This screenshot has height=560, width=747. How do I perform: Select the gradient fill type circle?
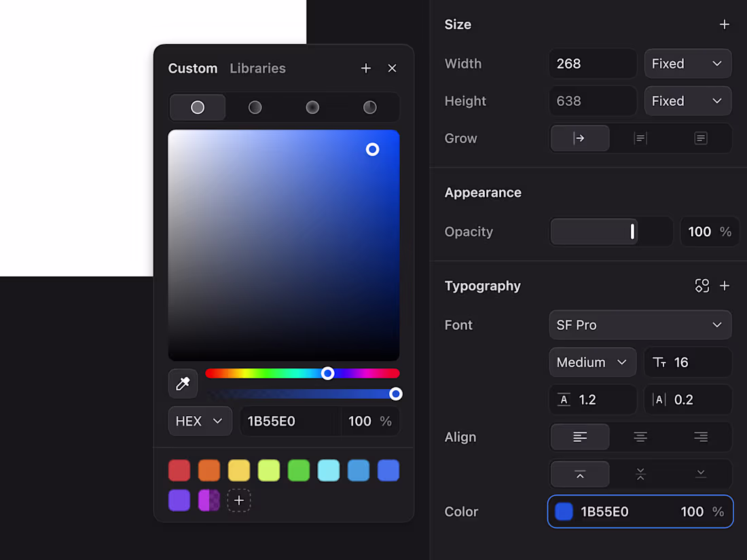tap(255, 107)
